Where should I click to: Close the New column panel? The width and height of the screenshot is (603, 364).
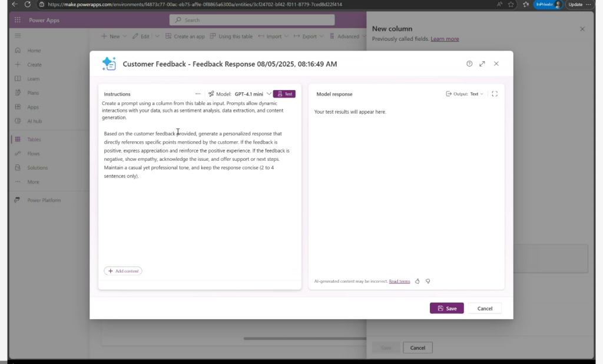582,29
